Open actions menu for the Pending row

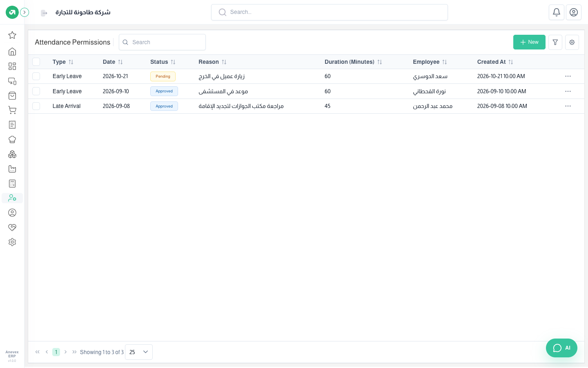point(568,76)
